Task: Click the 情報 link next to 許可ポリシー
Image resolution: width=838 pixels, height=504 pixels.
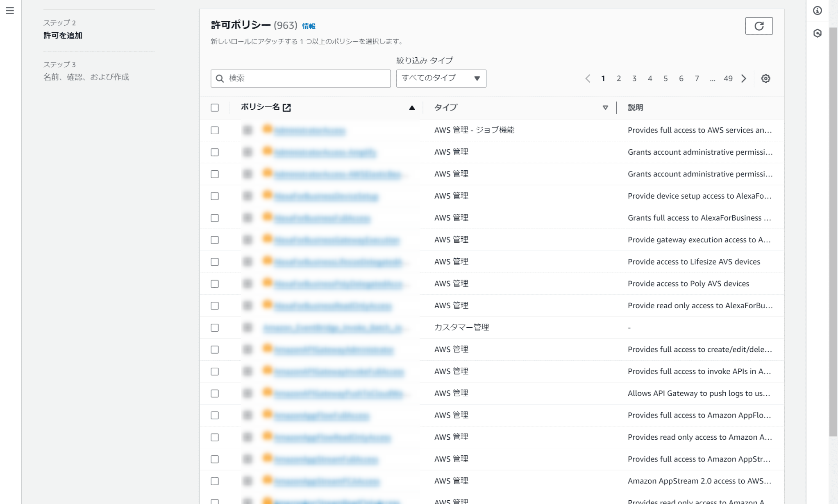Action: [308, 26]
